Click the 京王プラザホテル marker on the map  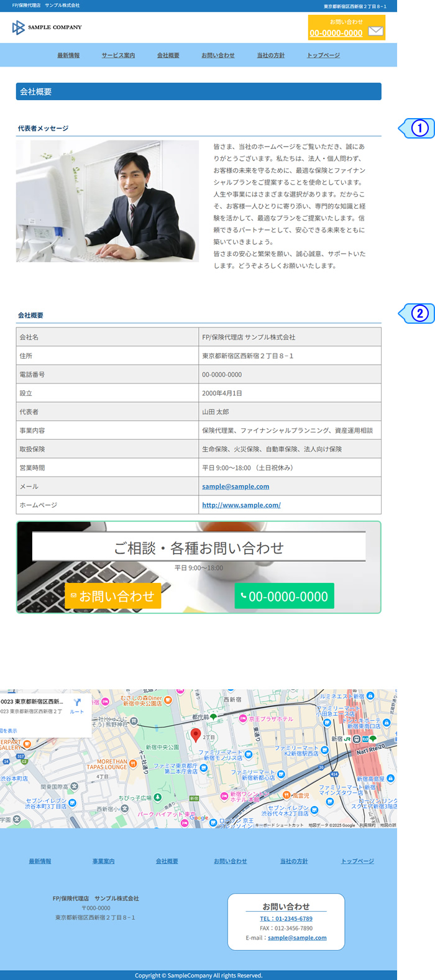pyautogui.click(x=243, y=718)
